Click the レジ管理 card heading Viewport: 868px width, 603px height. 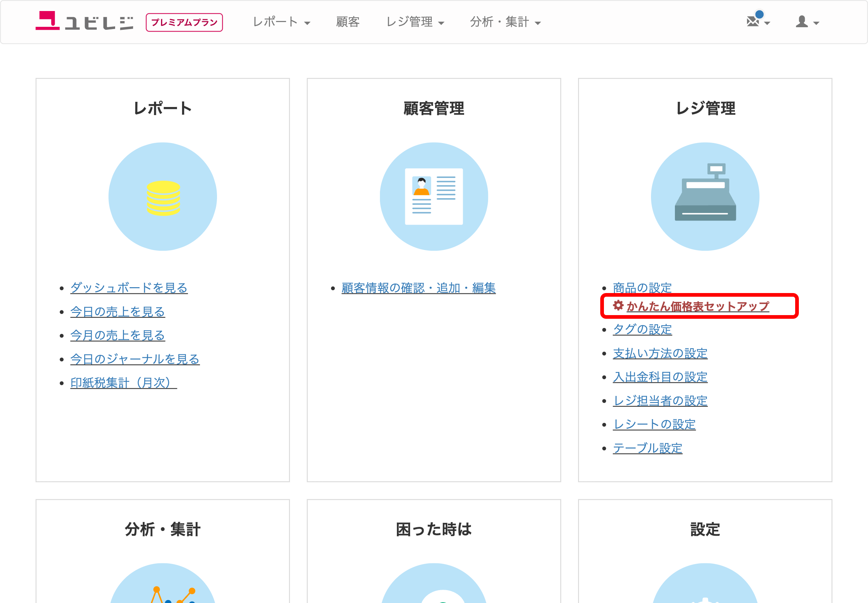pos(705,108)
